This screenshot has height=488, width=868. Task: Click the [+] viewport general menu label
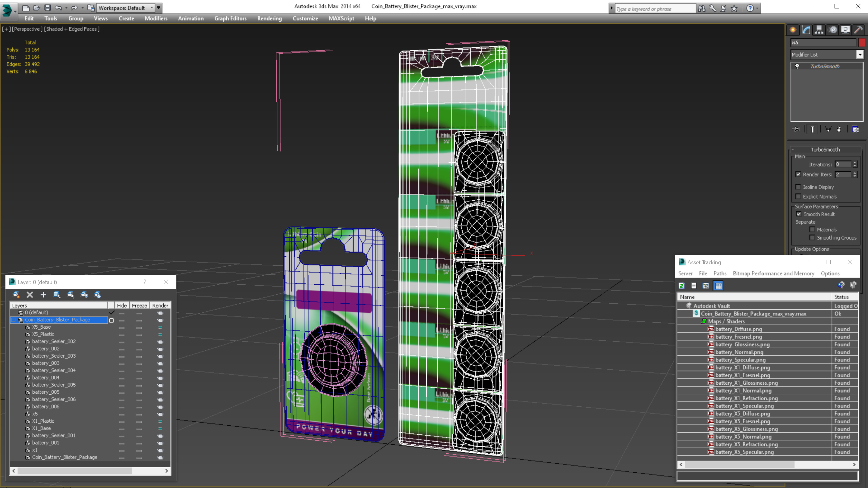pyautogui.click(x=6, y=29)
